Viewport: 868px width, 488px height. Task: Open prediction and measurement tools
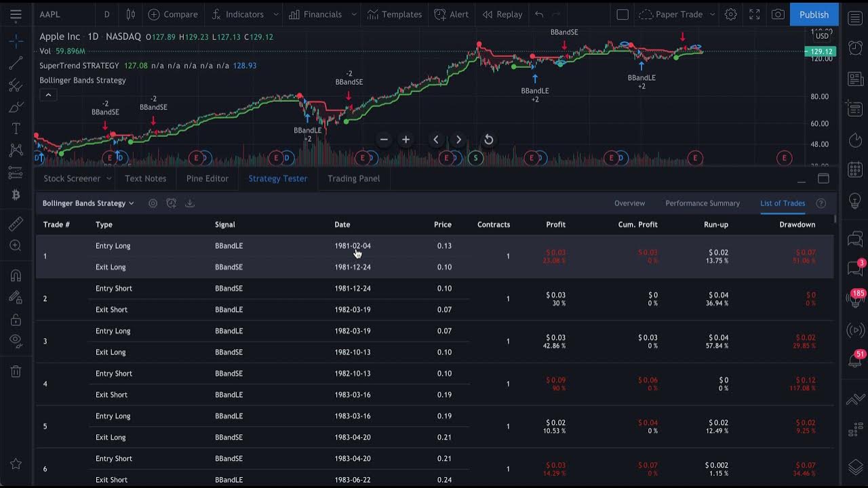tap(16, 173)
